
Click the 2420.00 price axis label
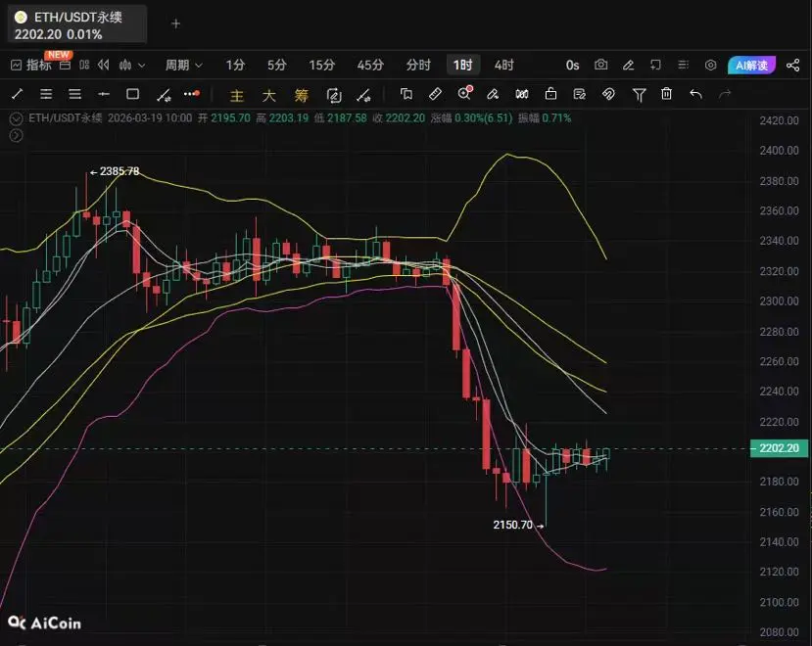click(780, 120)
